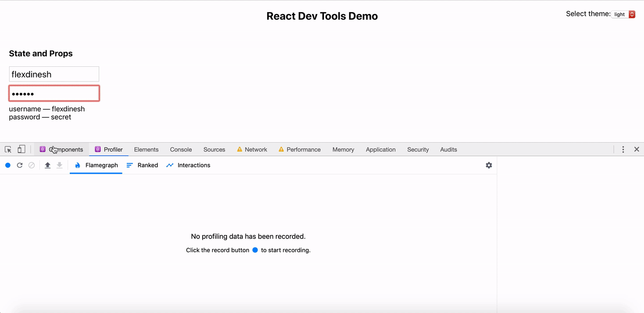Click the 'password — secret' text
Viewport: 644px width, 313px height.
coord(40,117)
